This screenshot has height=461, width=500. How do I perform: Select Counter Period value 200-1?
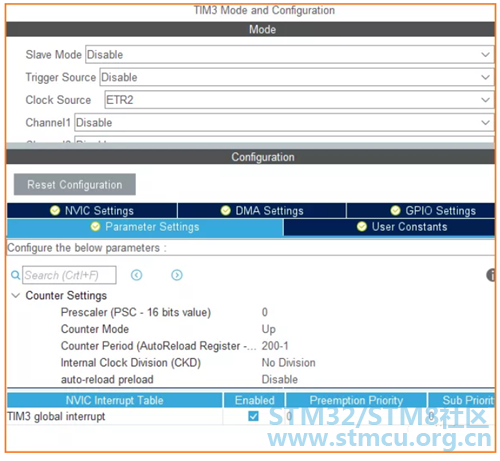click(x=275, y=346)
